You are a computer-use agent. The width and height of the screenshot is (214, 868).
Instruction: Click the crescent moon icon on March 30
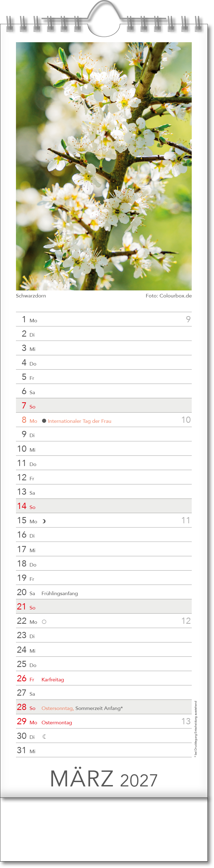(44, 737)
